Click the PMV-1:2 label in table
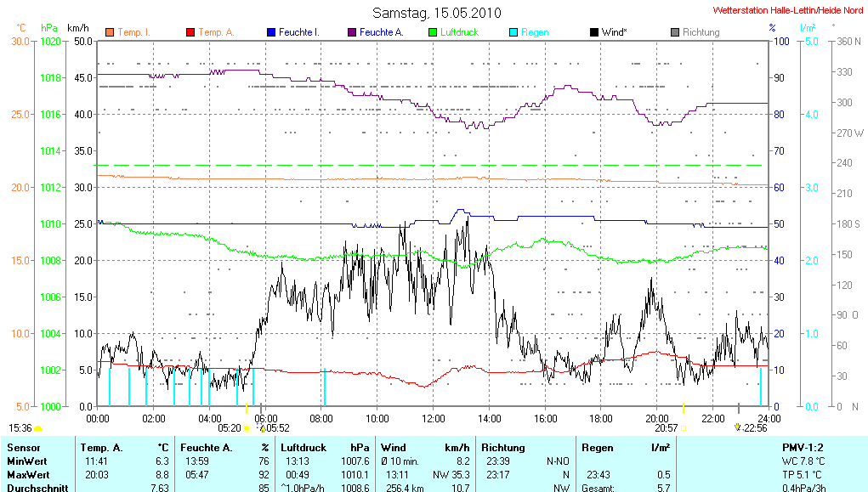This screenshot has width=868, height=492. coord(801,447)
